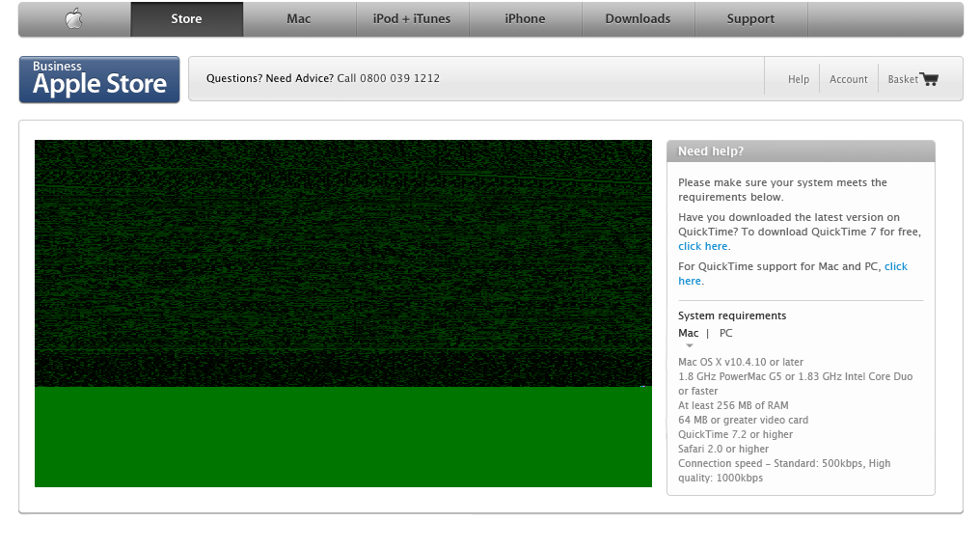This screenshot has height=548, width=980.
Task: Click the At least 256 MB of RAM line
Action: 733,405
